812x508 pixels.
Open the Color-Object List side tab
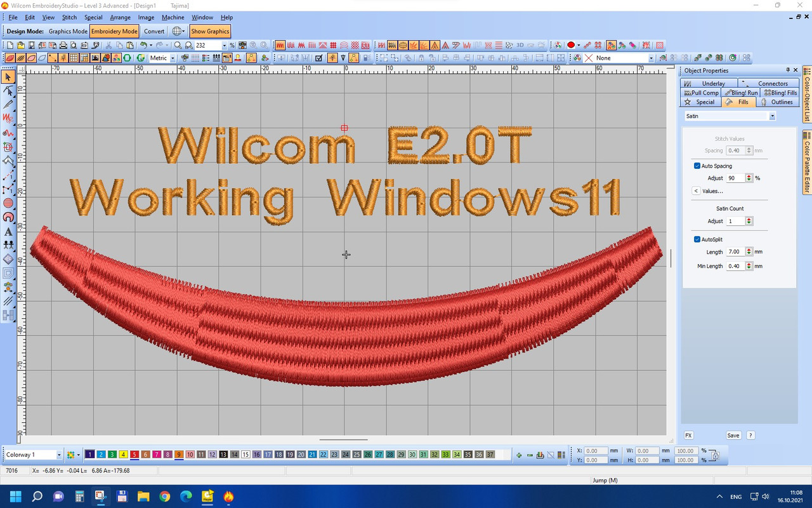pyautogui.click(x=807, y=95)
